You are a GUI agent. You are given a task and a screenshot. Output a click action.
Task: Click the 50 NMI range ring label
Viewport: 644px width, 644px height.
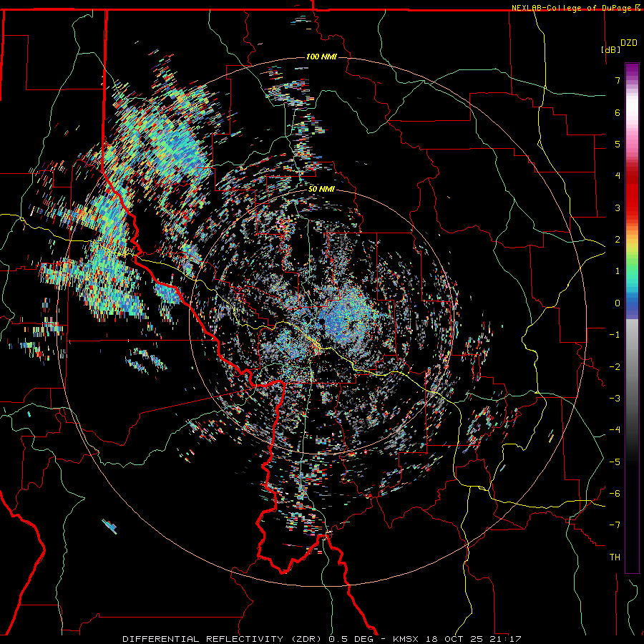click(321, 189)
